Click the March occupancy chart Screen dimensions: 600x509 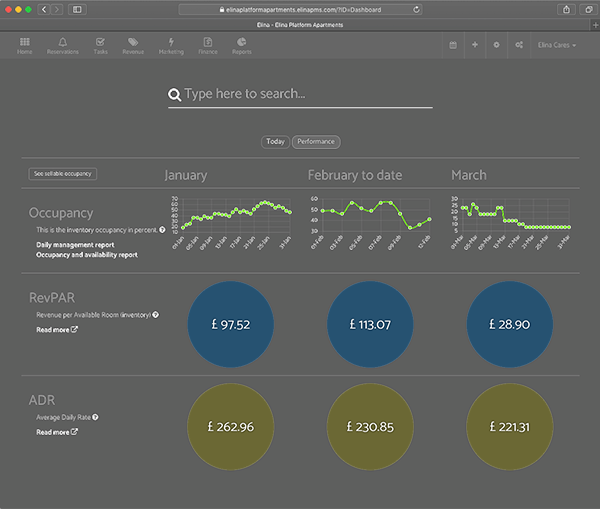[x=510, y=223]
